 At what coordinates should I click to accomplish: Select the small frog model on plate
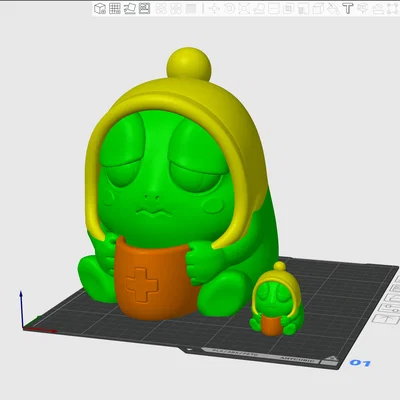point(277,300)
